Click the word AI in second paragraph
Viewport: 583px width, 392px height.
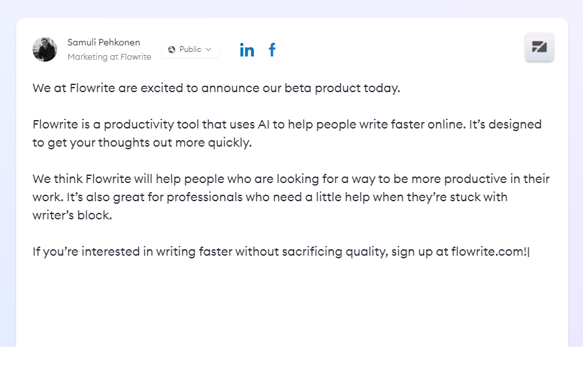click(263, 124)
